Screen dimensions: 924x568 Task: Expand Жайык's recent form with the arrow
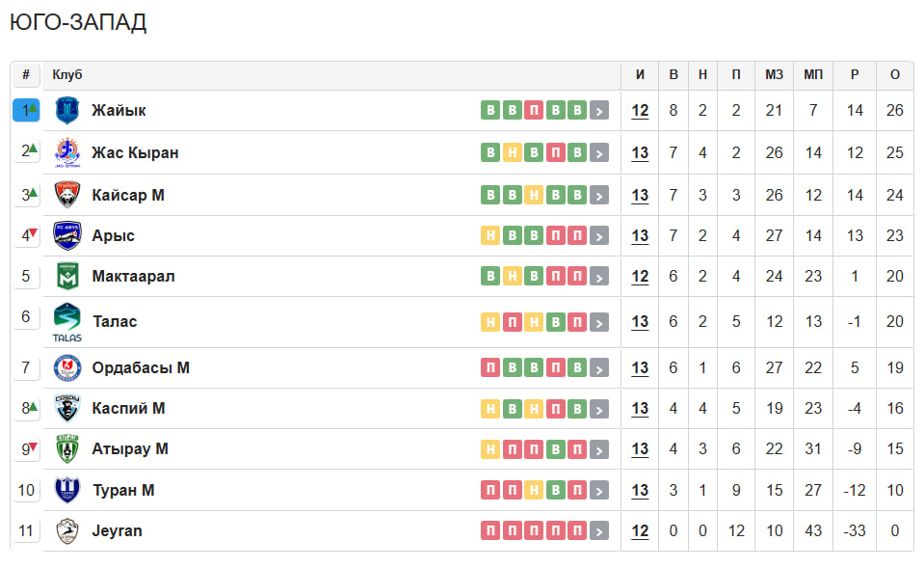(x=598, y=110)
